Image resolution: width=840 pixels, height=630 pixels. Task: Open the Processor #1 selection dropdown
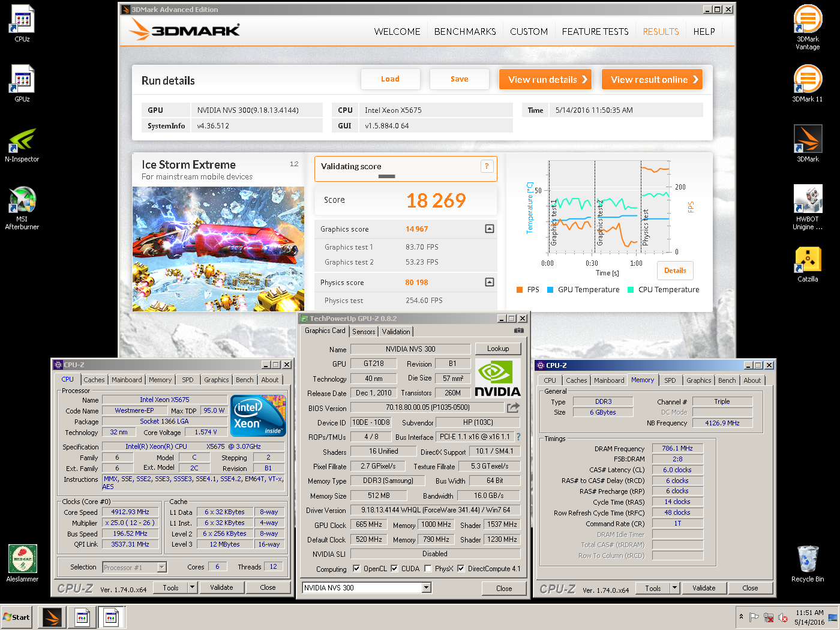[161, 567]
